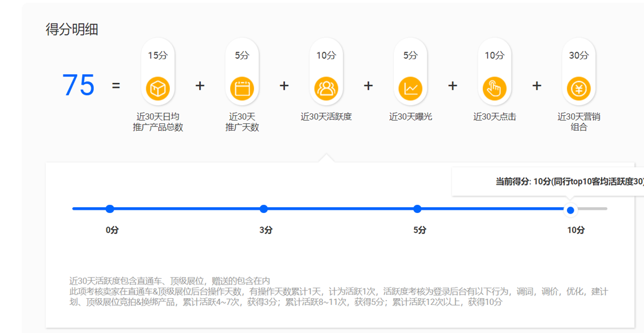The height and width of the screenshot is (333, 644).
Task: Click the 10分 label under the slider
Action: [x=576, y=230]
